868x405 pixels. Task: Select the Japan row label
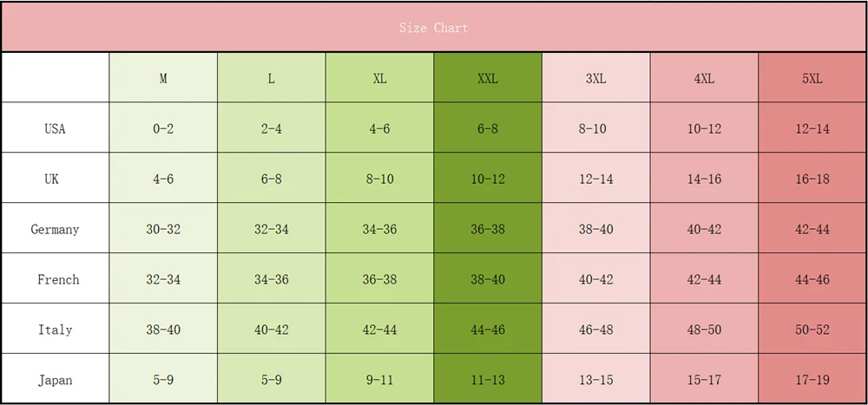(56, 380)
